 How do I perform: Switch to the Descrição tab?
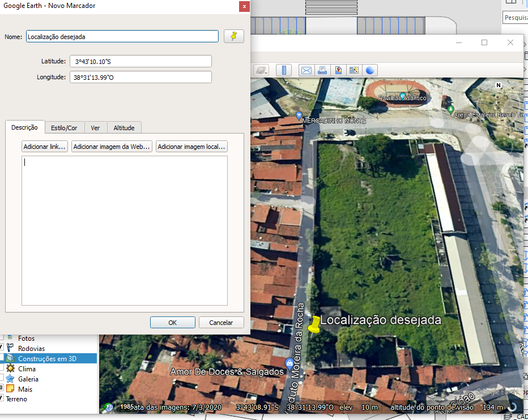(x=24, y=127)
